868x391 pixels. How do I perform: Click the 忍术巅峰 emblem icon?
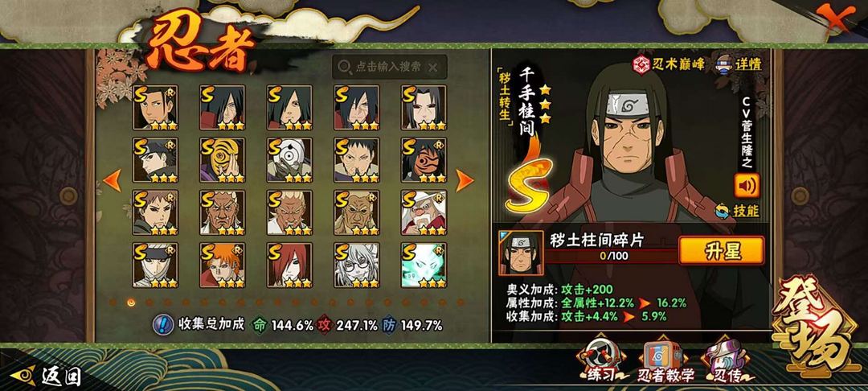(641, 64)
